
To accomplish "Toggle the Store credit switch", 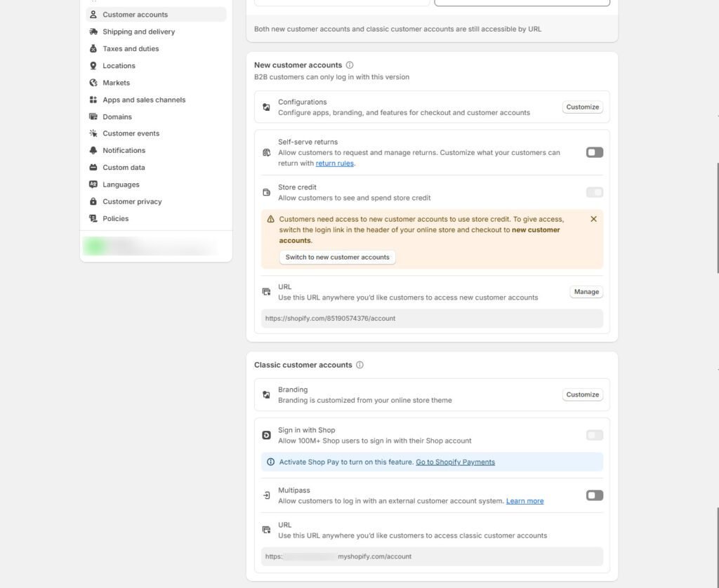I will pos(594,192).
